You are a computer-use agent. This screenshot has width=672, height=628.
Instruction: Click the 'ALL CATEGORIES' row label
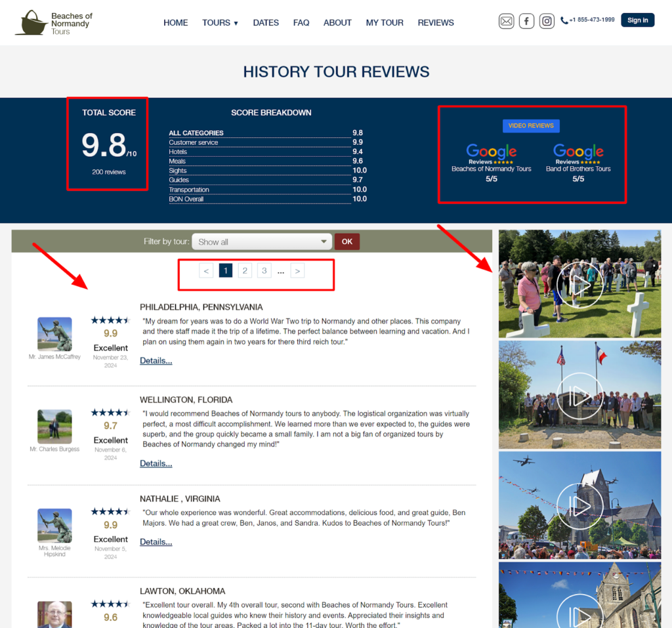pos(196,133)
